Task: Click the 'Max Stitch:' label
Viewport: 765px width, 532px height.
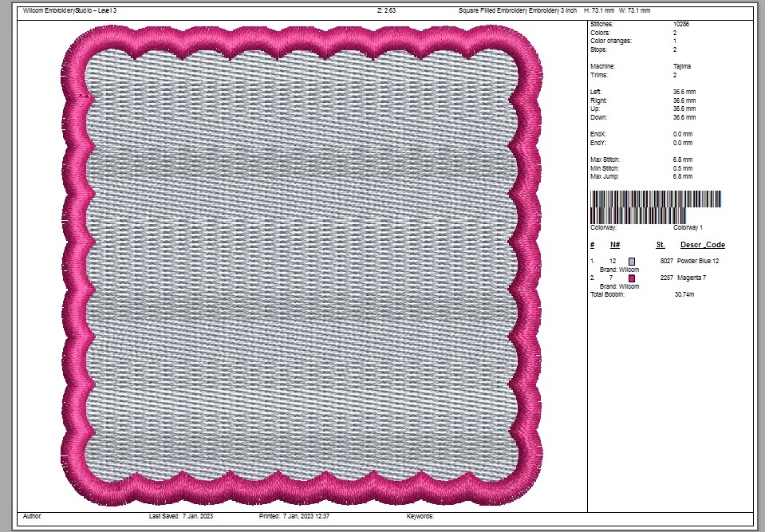Action: (x=605, y=160)
